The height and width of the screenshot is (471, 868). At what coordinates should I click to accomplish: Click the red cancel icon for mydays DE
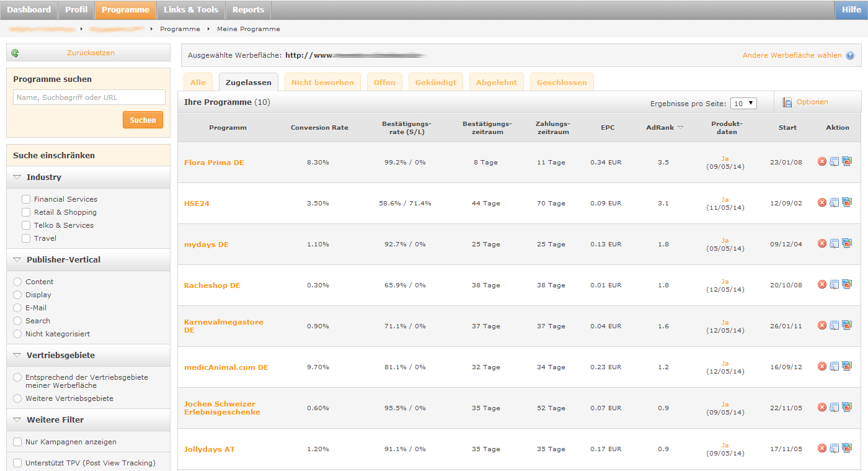pos(822,243)
